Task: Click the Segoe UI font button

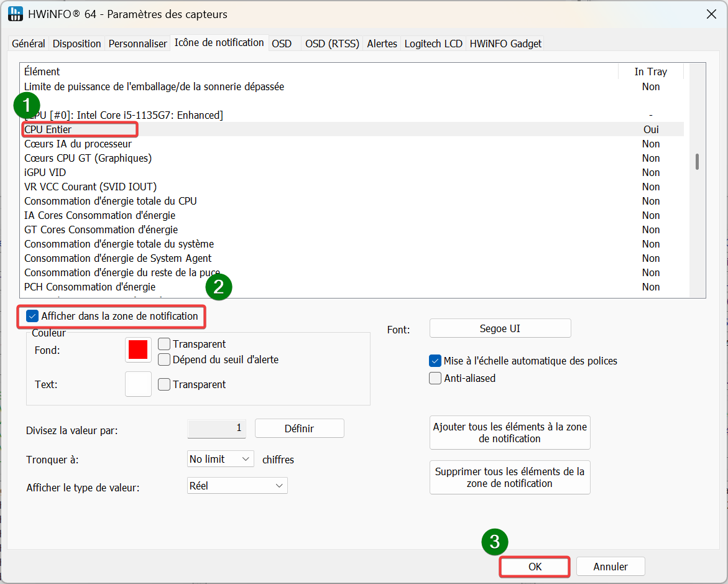Action: coord(500,328)
